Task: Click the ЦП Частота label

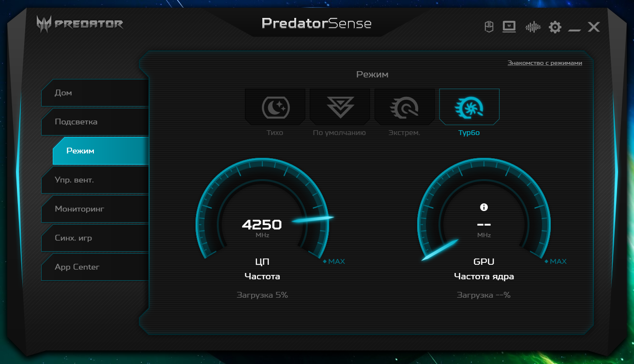Action: pos(262,269)
